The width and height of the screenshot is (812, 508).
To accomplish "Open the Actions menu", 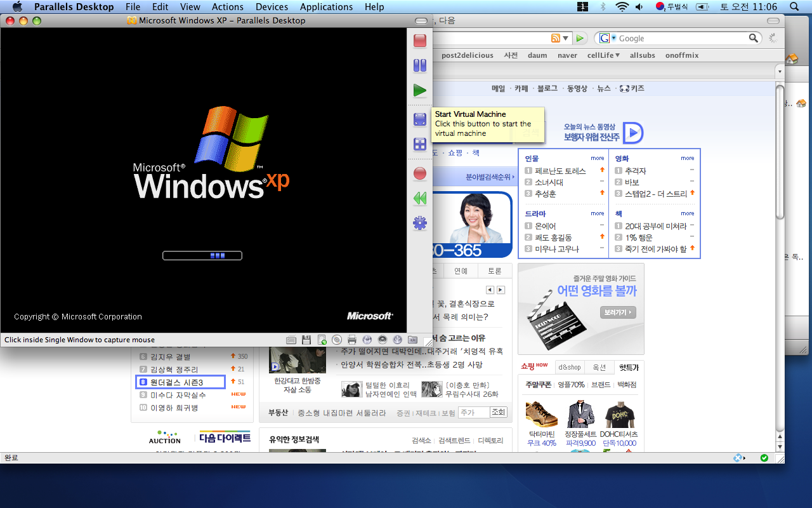I will point(228,7).
